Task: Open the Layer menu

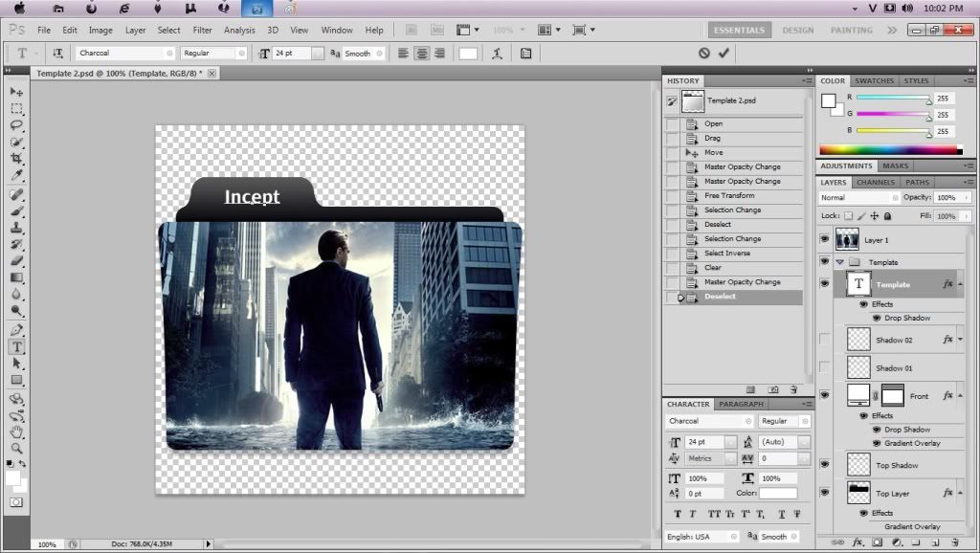Action: (135, 30)
